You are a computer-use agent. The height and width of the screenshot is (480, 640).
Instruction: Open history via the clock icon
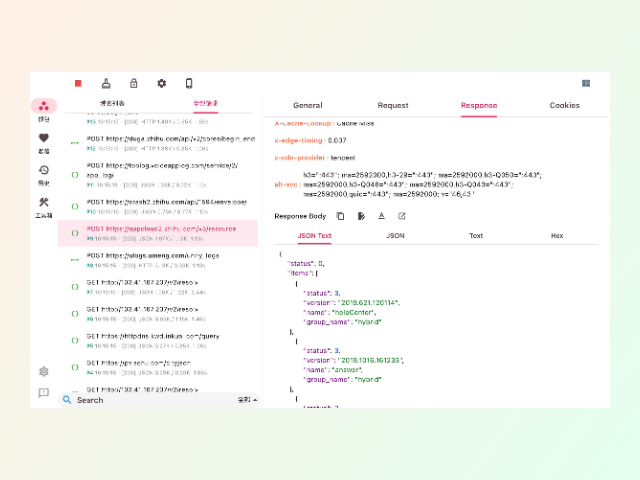point(44,170)
